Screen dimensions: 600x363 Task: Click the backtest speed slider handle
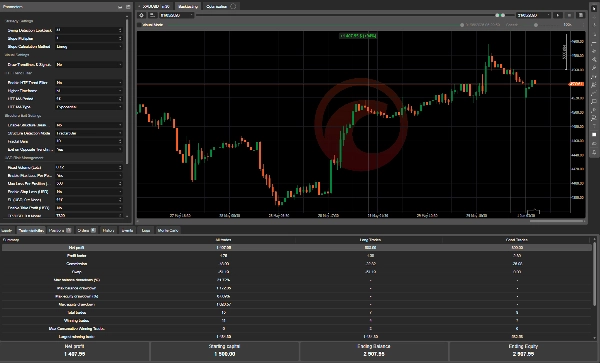click(x=536, y=25)
